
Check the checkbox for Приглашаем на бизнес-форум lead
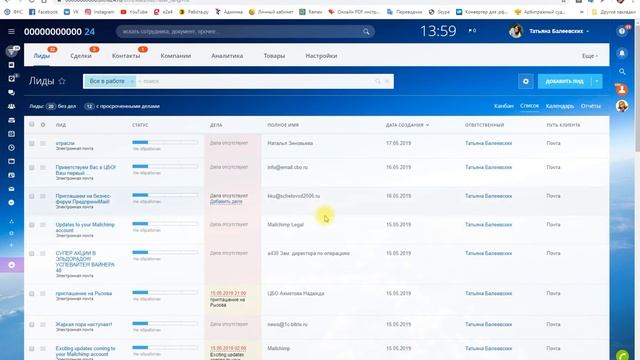tap(31, 196)
